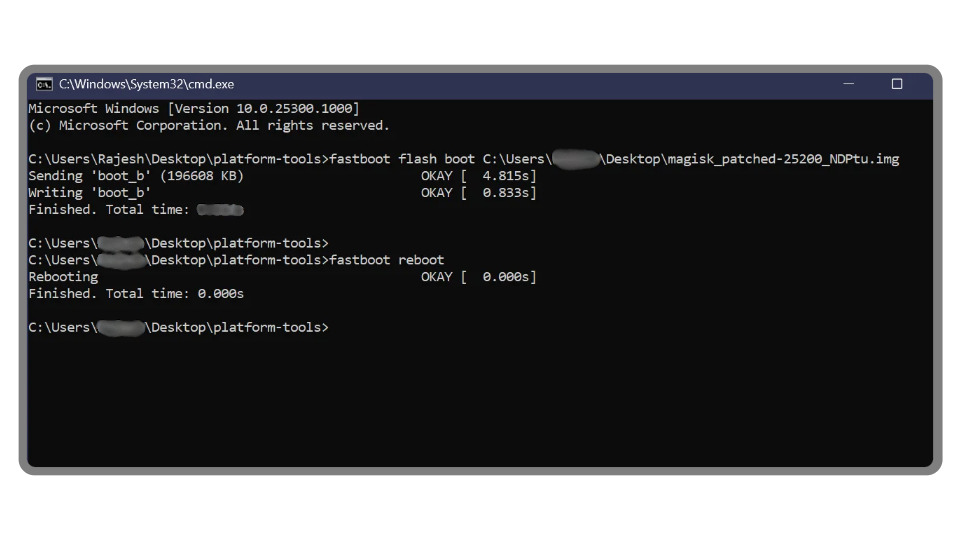Click the "Writing 'boot_b'" output text
The height and width of the screenshot is (540, 960).
(x=90, y=193)
